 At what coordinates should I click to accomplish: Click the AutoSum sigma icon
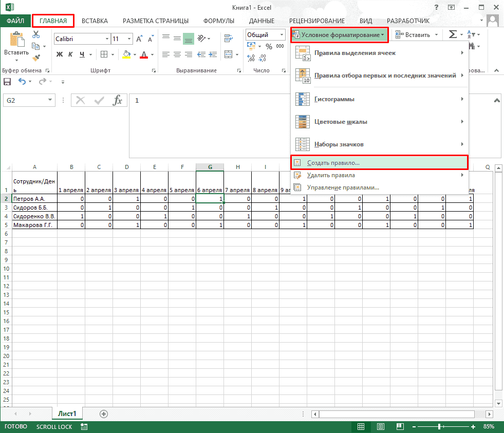(x=453, y=34)
